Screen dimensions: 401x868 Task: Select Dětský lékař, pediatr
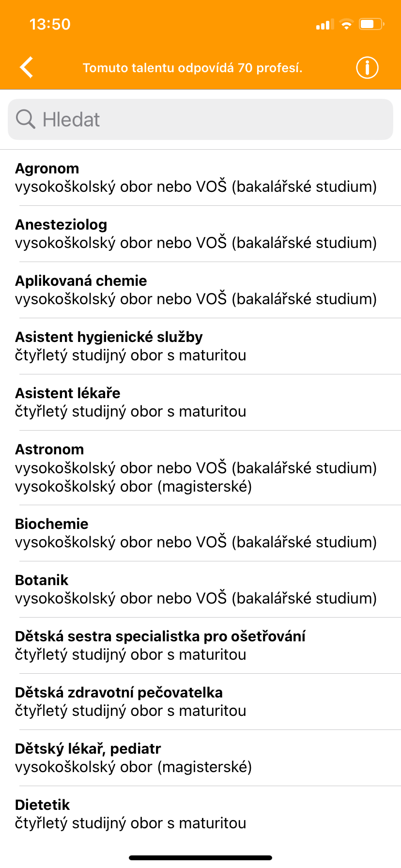[x=200, y=758]
